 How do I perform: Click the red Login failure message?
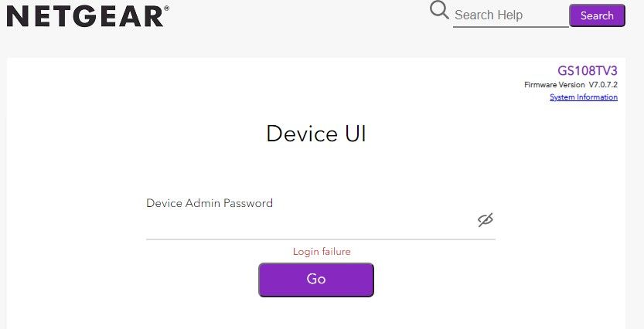(x=322, y=252)
